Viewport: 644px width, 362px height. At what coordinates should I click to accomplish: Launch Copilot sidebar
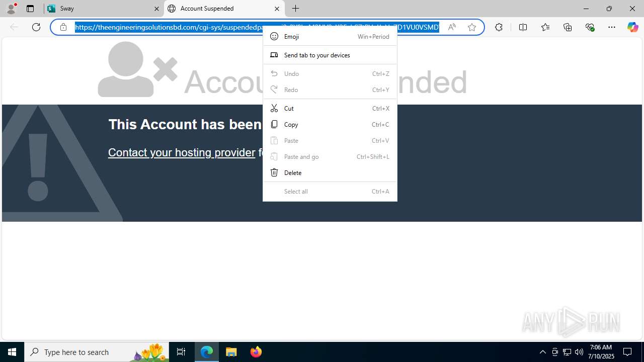pyautogui.click(x=632, y=27)
